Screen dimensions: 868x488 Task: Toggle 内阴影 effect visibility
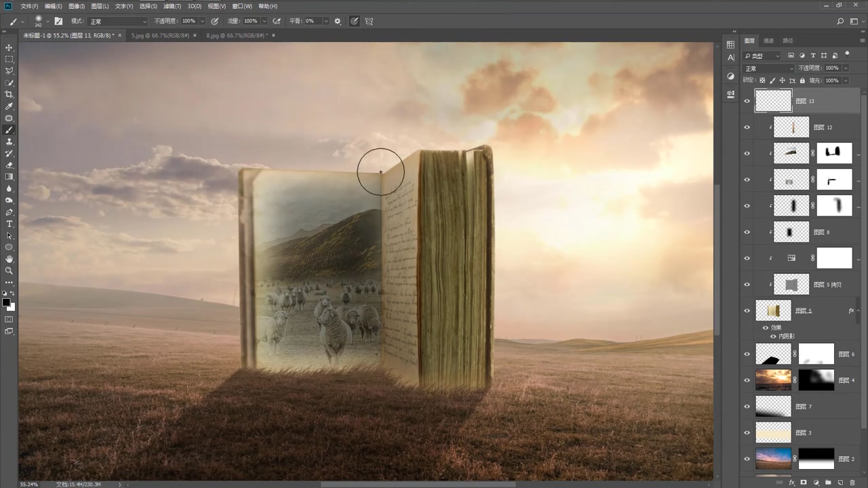pos(772,336)
